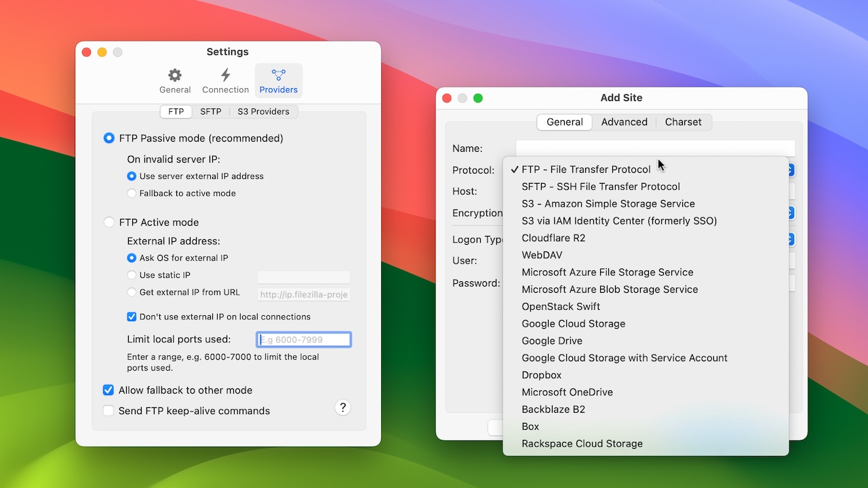Enable Send FTP keep-alive commands

pyautogui.click(x=108, y=411)
